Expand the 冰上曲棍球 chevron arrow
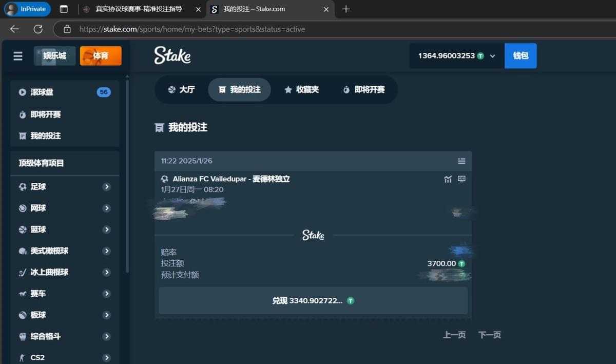Screen dimensions: 616x364 tap(107, 273)
